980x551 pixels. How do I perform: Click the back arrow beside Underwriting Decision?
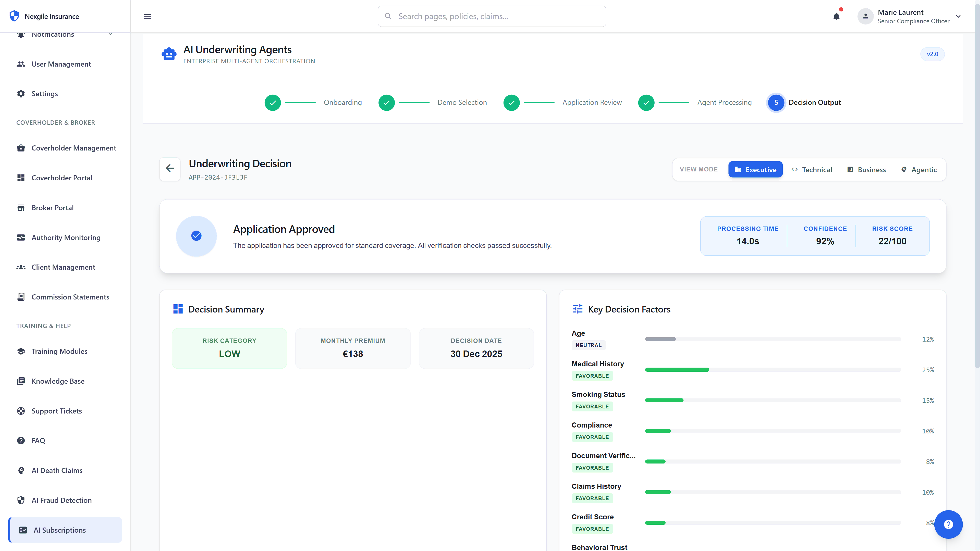[170, 168]
